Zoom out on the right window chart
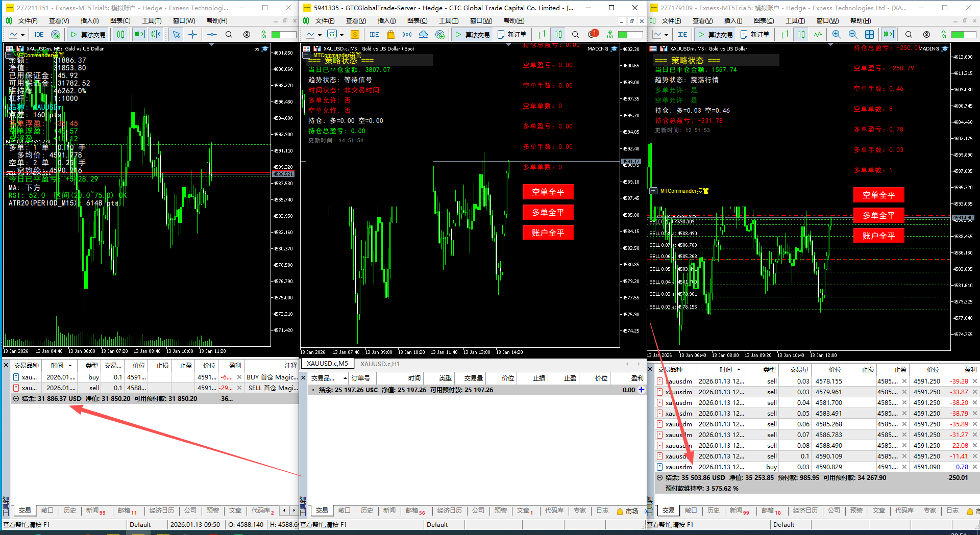This screenshot has width=980, height=535. (852, 35)
